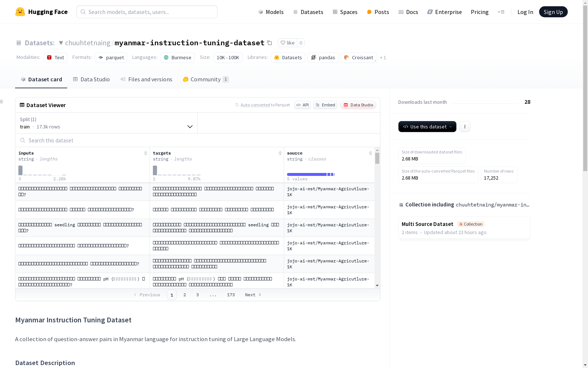Switch to the Community tab

206,79
